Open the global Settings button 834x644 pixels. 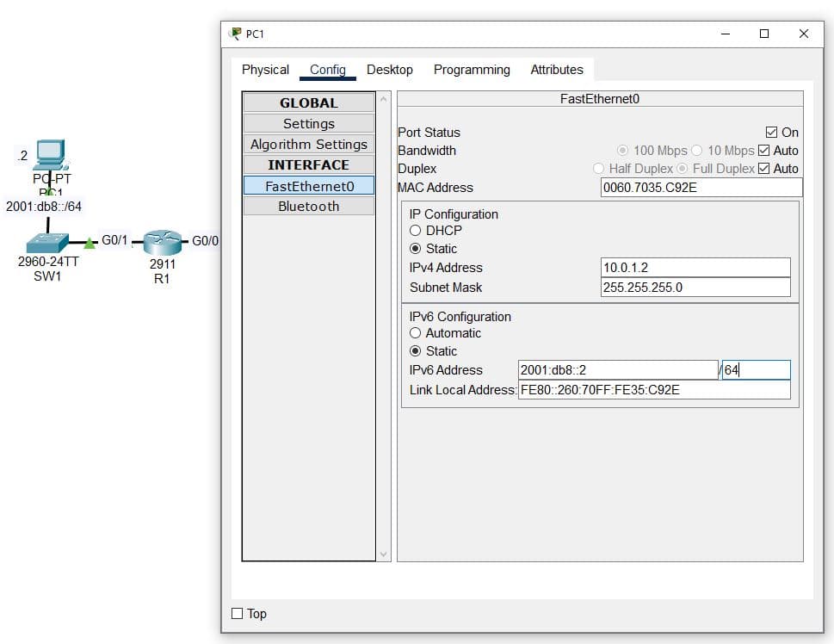[x=309, y=124]
